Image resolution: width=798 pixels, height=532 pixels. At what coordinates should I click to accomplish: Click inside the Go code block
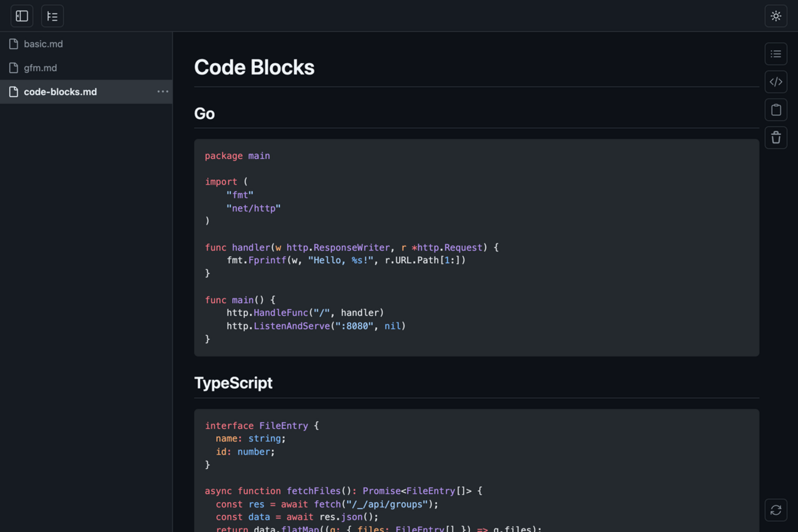click(476, 247)
